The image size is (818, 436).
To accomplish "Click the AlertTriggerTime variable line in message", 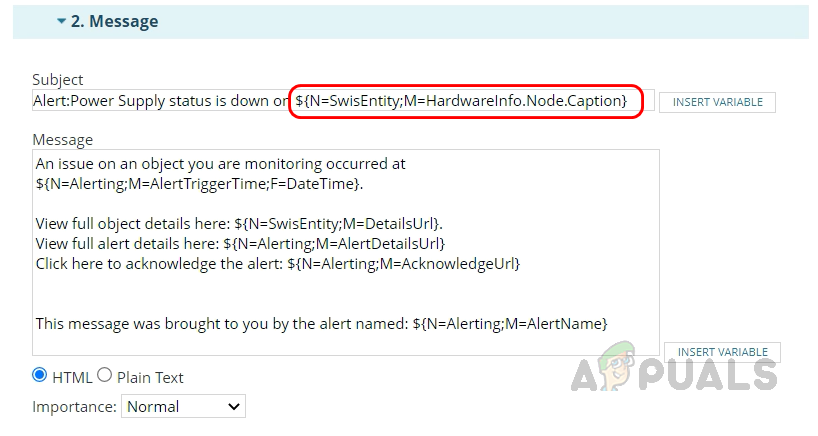I will [x=200, y=184].
